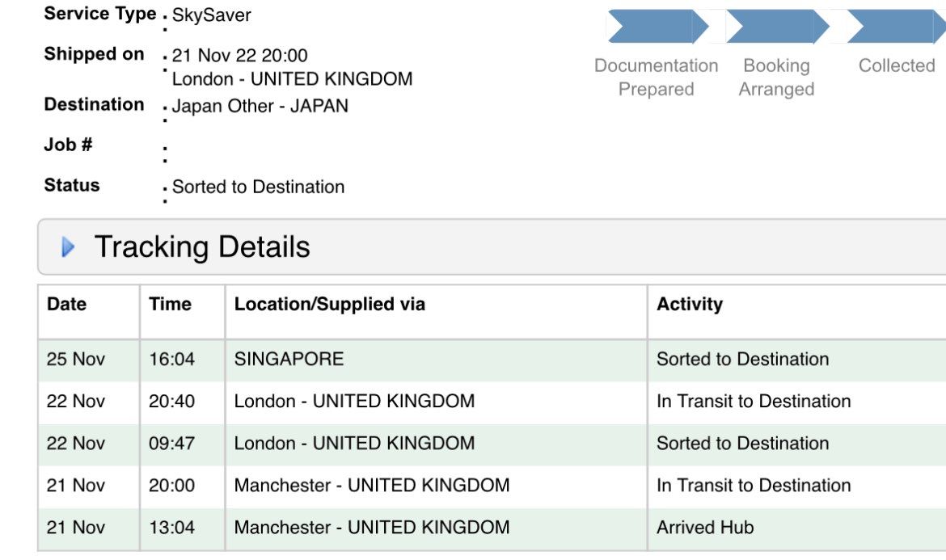Select the SINGAPORE location row

(x=492, y=360)
